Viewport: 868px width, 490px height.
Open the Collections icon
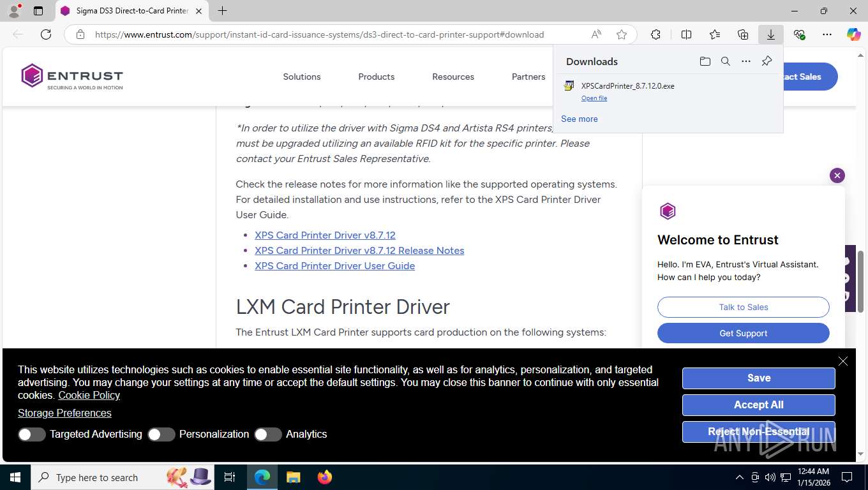coord(743,34)
